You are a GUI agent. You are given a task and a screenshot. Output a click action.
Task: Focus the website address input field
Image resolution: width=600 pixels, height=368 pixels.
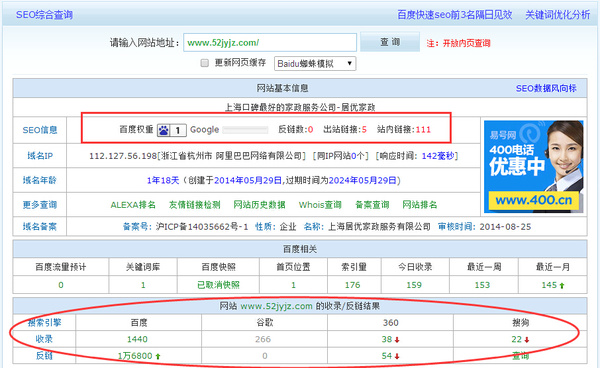[x=270, y=42]
